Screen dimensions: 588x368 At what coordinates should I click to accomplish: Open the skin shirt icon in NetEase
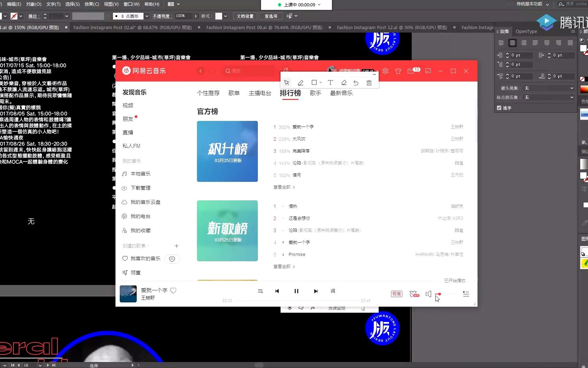pyautogui.click(x=398, y=71)
